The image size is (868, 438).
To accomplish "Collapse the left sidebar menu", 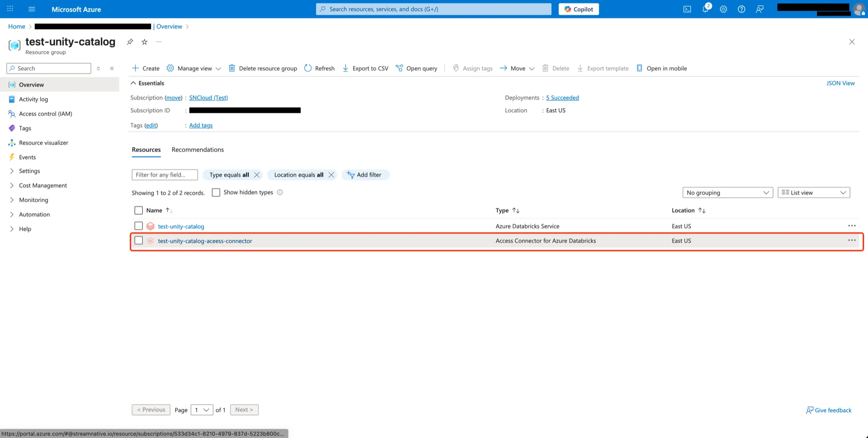I will pyautogui.click(x=112, y=68).
